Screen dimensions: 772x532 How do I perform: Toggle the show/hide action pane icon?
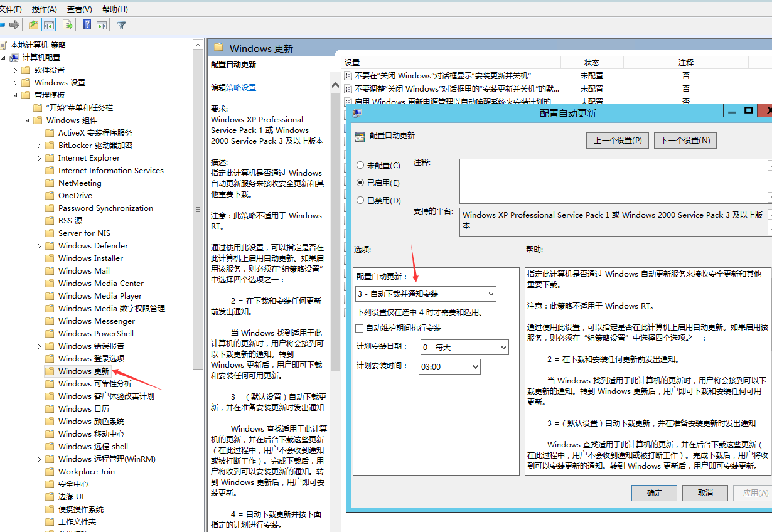tap(101, 25)
